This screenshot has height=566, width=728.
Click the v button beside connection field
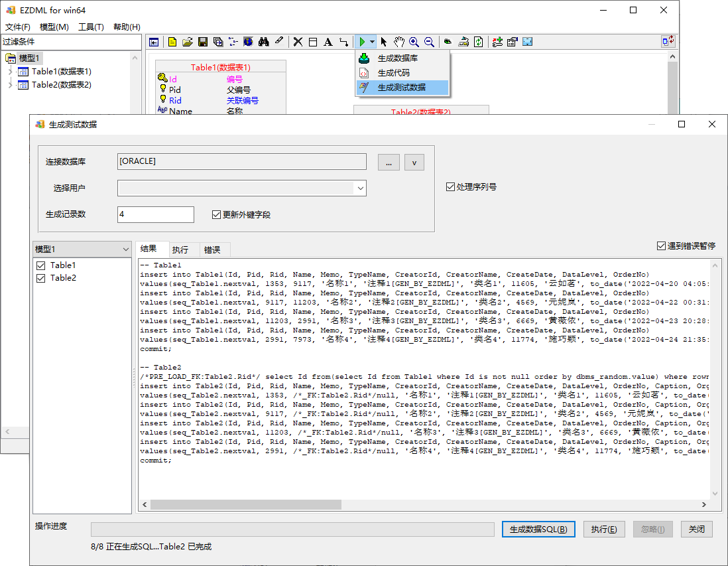tap(414, 163)
